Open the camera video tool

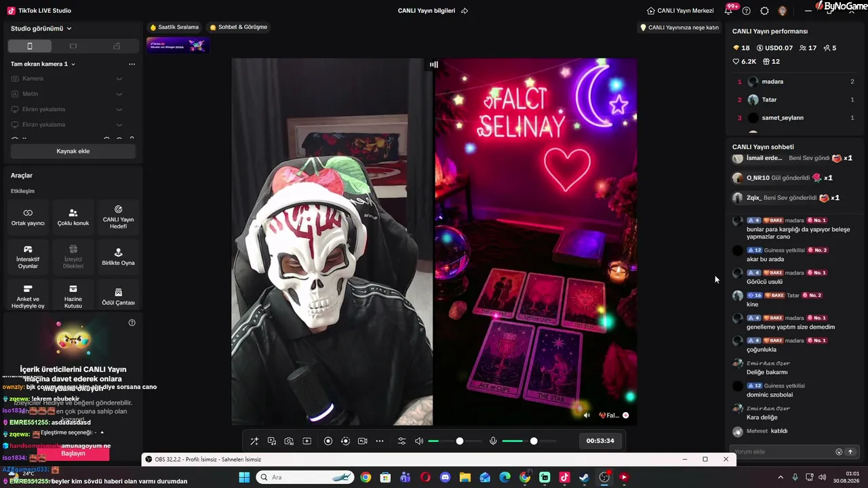(363, 441)
